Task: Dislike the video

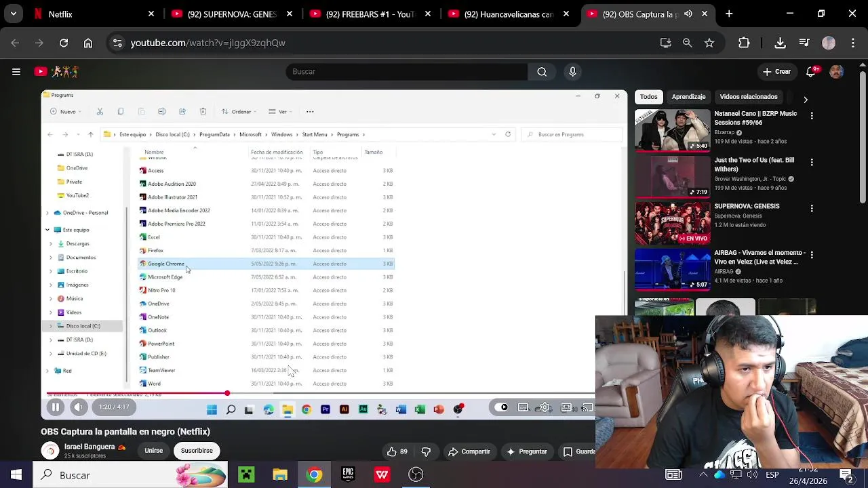Action: tap(426, 451)
